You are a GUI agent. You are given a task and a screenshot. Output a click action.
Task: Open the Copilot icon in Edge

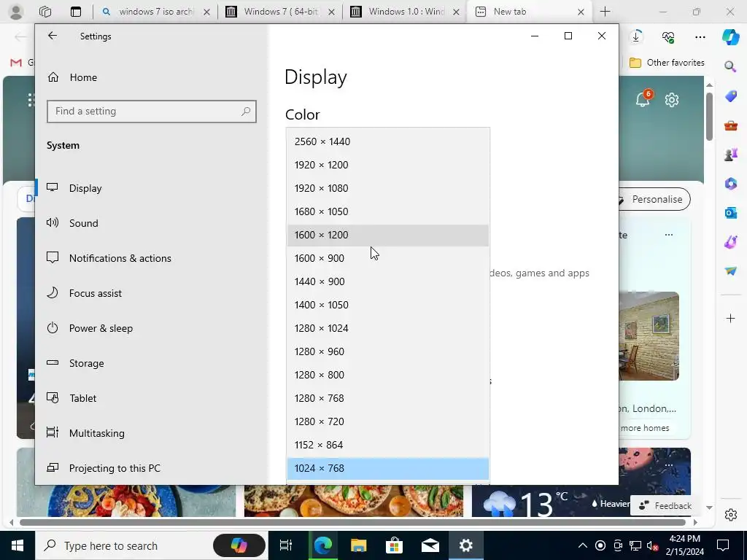coord(730,36)
